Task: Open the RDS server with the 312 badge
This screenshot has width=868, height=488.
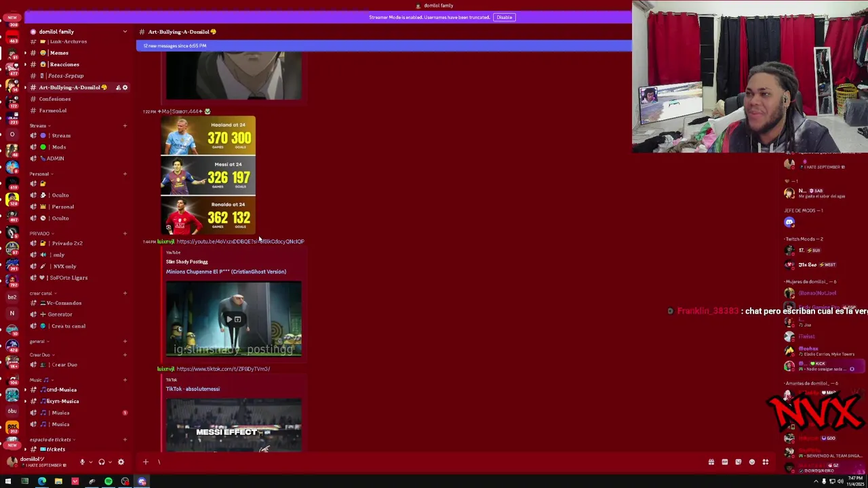Action: (x=12, y=428)
